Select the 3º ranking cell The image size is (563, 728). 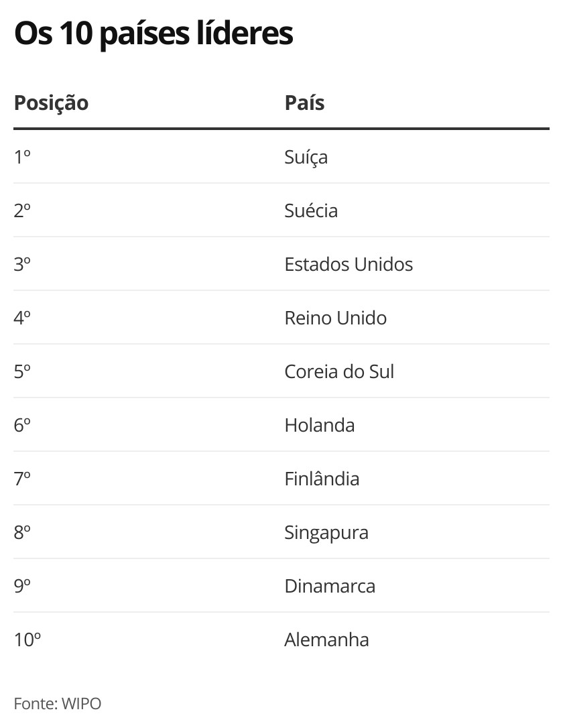[22, 264]
